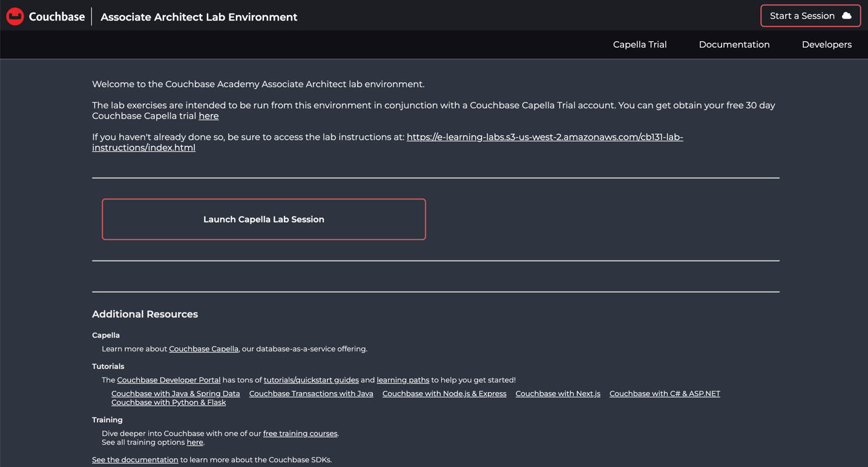Open Couchbase with C# & ASP.NET
This screenshot has height=467, width=868.
tap(665, 394)
